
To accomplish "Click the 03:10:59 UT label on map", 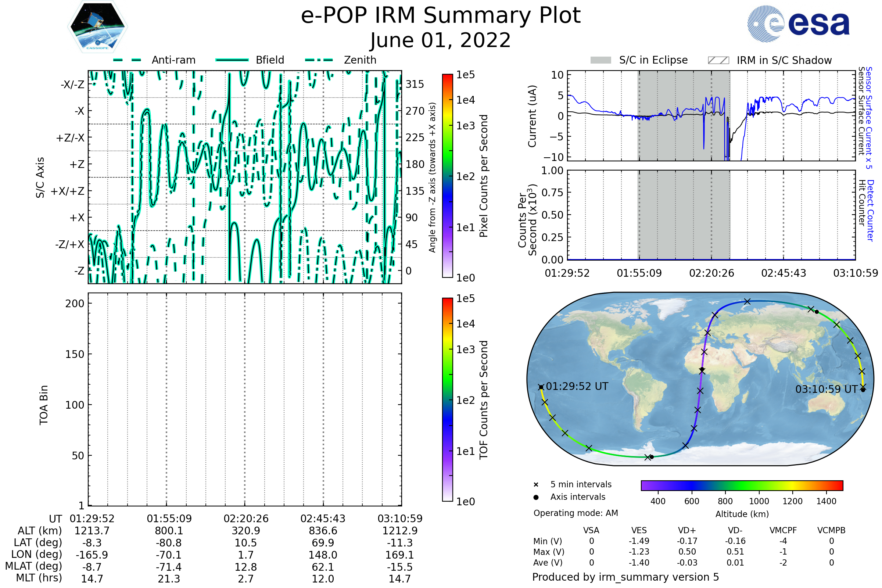I will click(827, 389).
